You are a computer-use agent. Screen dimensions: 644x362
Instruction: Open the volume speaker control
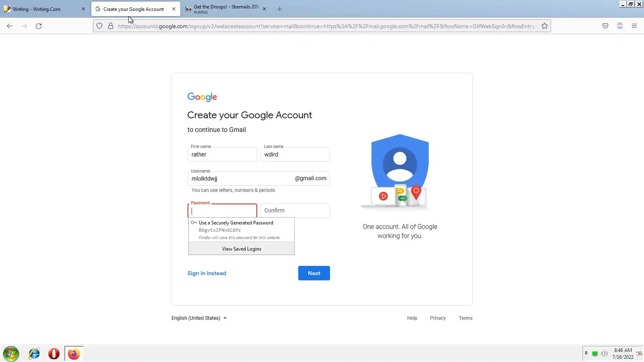coord(605,354)
